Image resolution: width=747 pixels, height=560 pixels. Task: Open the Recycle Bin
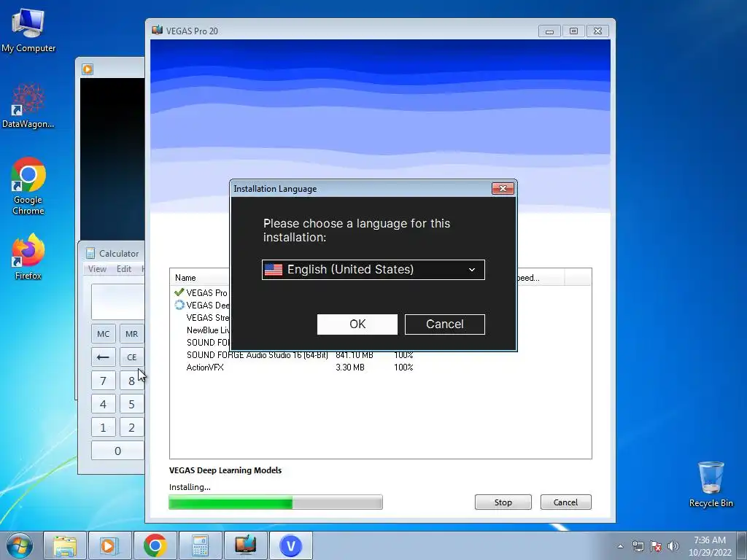coord(711,484)
